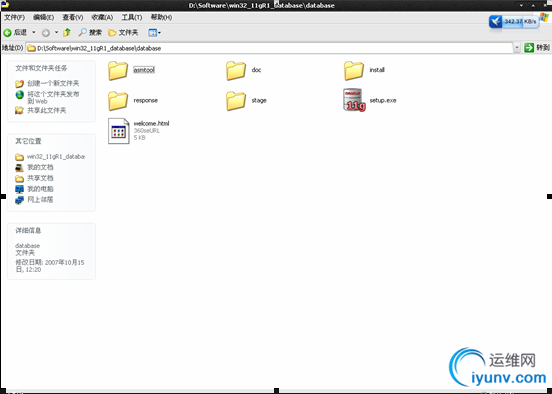This screenshot has height=394, width=552.
Task: Open the 查看(V) menu
Action: (x=73, y=17)
